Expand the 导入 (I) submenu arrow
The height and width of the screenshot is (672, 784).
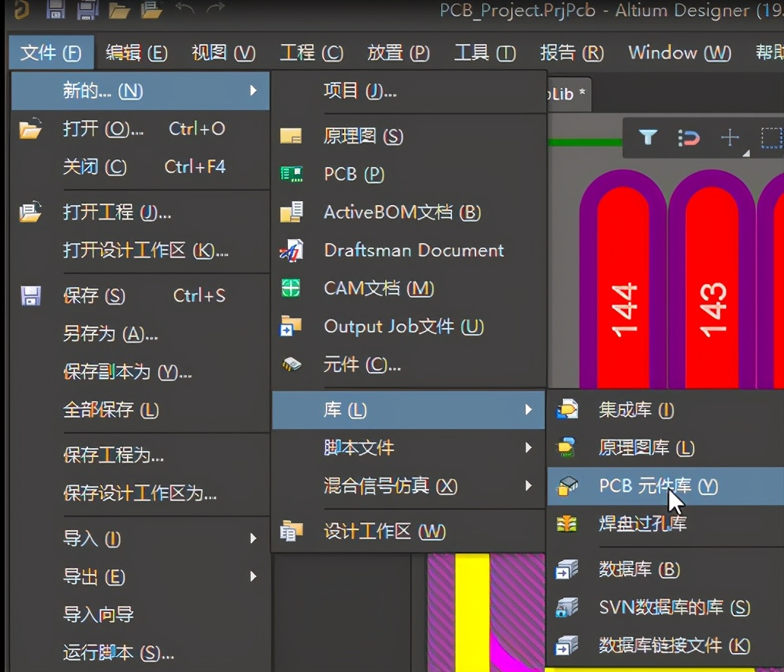point(253,538)
